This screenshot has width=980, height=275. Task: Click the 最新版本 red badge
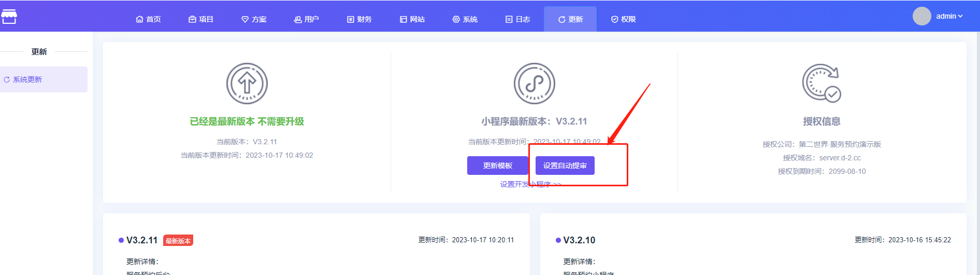click(x=178, y=241)
